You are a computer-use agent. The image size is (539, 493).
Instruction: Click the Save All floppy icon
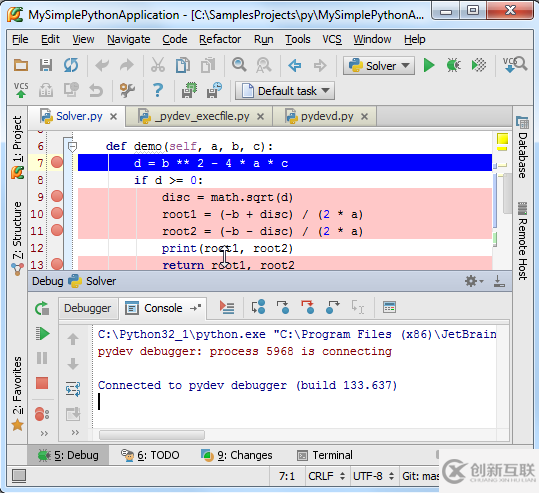(45, 65)
